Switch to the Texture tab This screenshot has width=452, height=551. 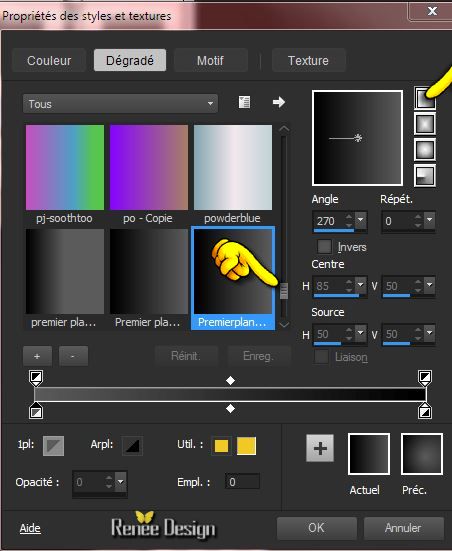[x=308, y=60]
